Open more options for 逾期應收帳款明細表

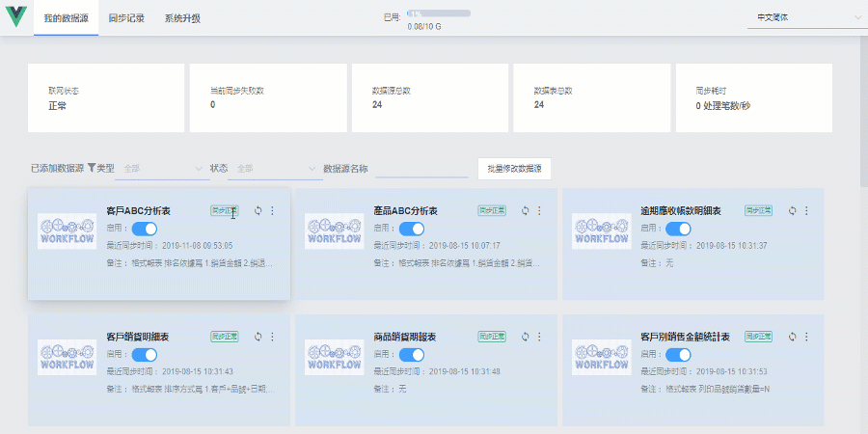point(806,210)
